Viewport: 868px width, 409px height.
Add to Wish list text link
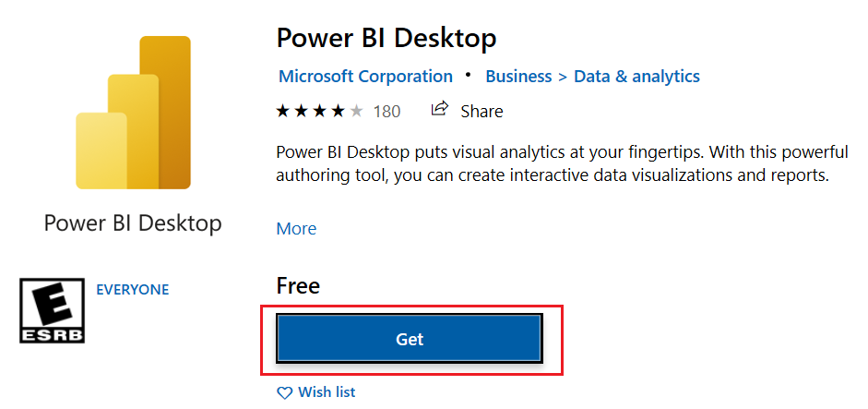pyautogui.click(x=327, y=392)
